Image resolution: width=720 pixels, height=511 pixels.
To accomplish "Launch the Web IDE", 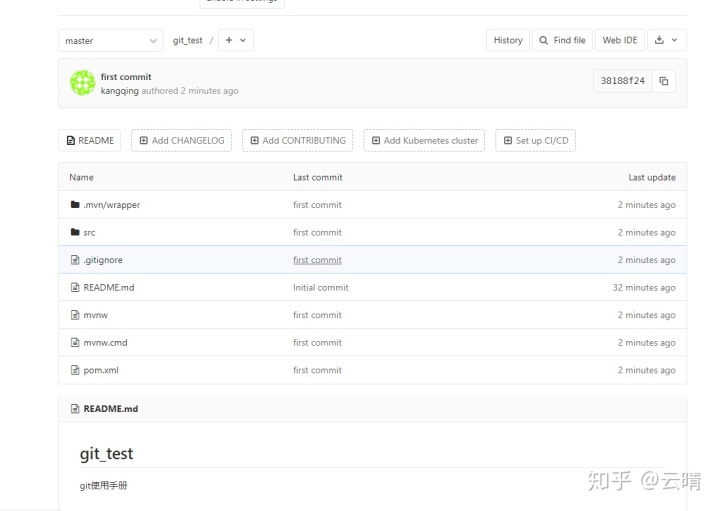I will 620,40.
